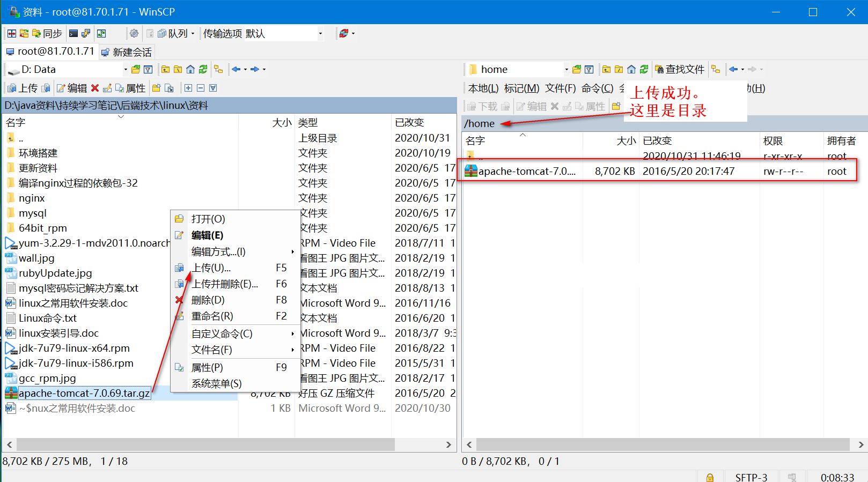Click the local 编辑 edit button
Viewport: 868px width, 482px height.
[x=72, y=88]
